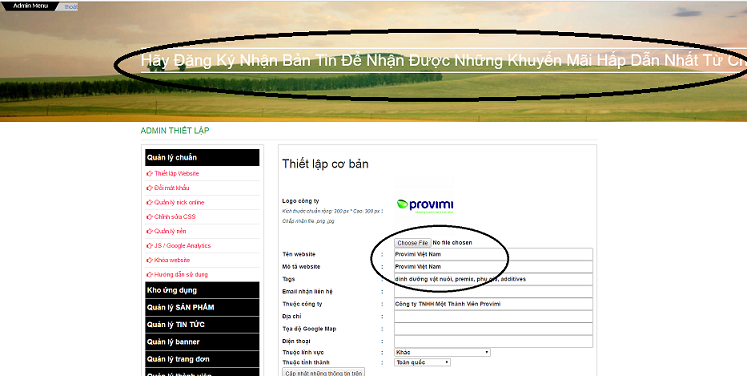
Task: Focus the Tọa độ Google Map field
Action: click(x=494, y=329)
